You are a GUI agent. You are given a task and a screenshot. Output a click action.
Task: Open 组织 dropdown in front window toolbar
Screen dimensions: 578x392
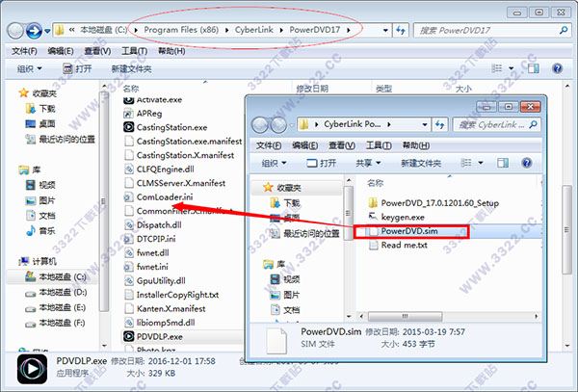tap(274, 163)
